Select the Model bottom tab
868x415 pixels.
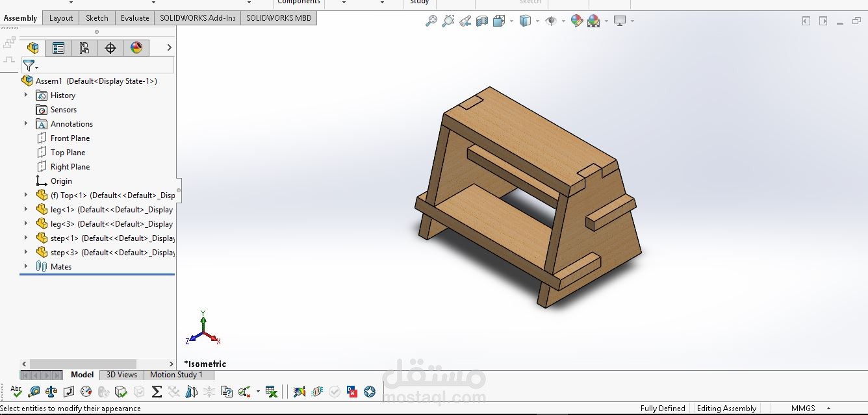coord(83,375)
